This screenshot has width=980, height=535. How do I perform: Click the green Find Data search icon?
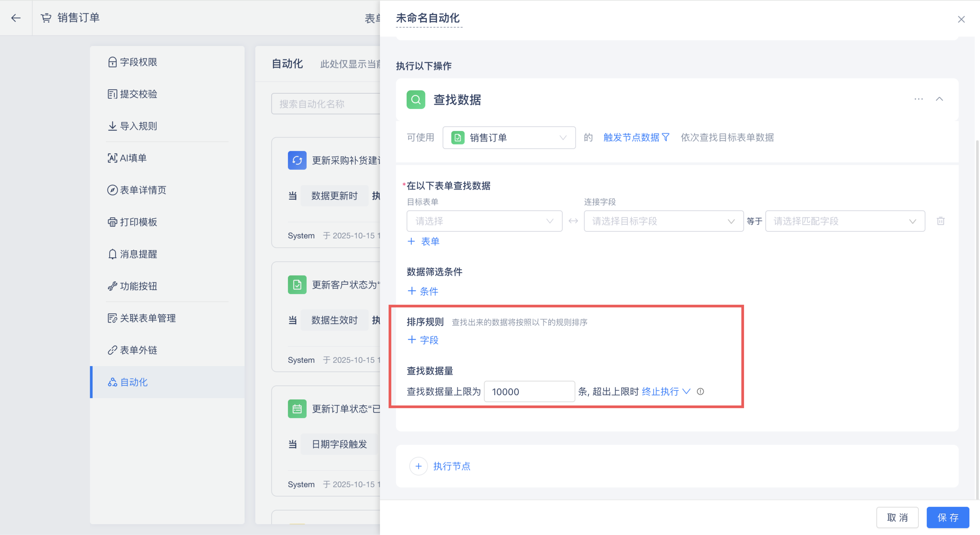[415, 100]
